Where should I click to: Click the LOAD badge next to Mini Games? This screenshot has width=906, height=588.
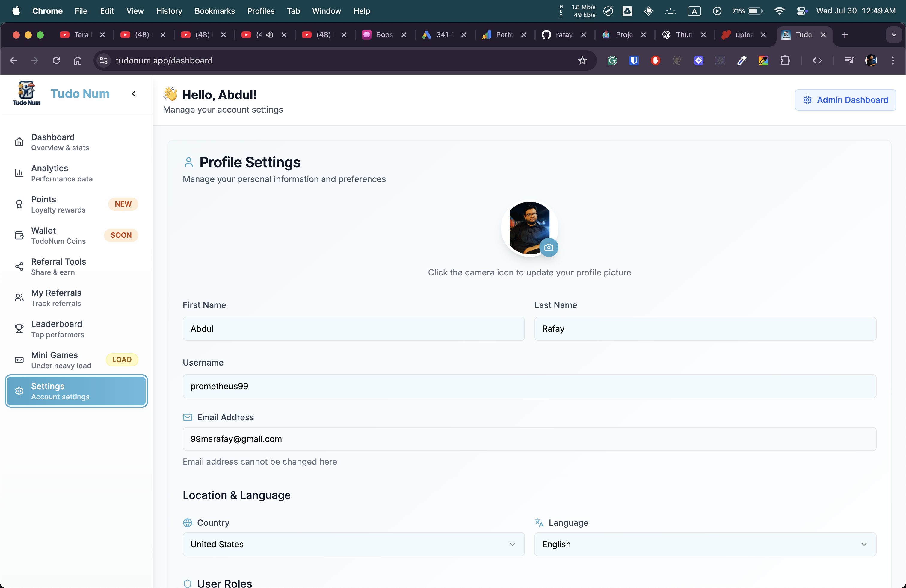122,360
